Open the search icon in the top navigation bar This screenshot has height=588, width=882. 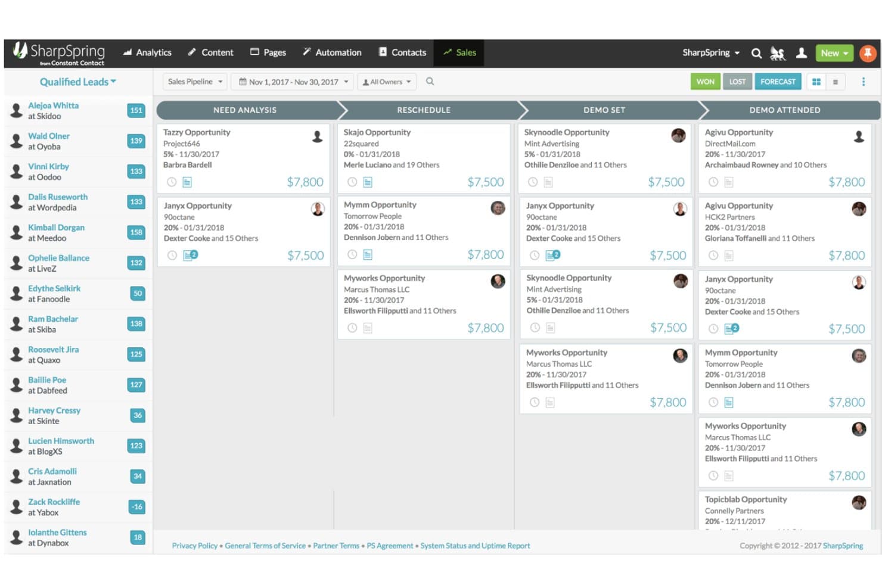point(756,53)
